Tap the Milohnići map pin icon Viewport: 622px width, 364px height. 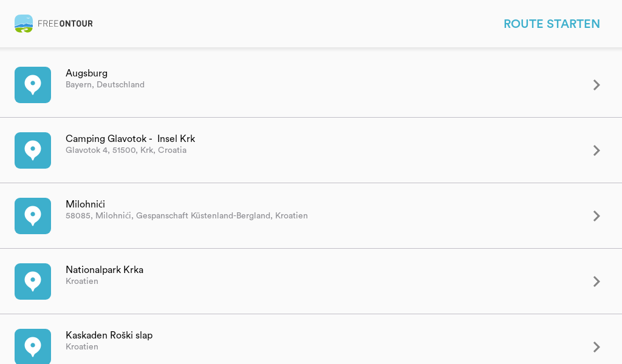[x=33, y=216]
